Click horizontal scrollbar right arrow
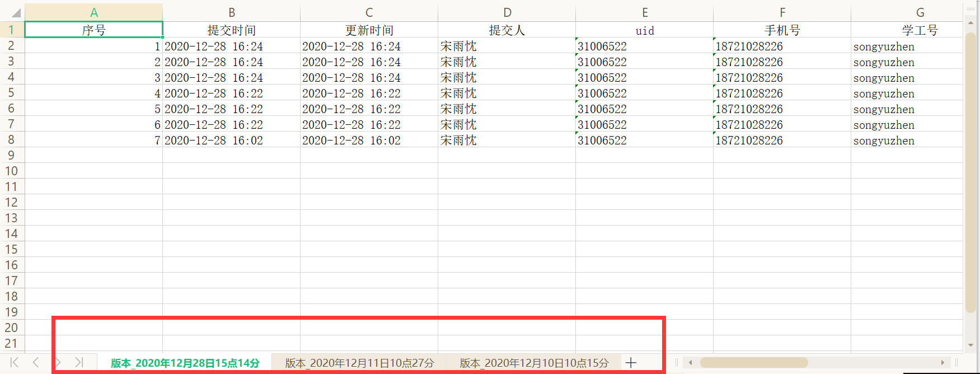The image size is (980, 374). click(943, 362)
